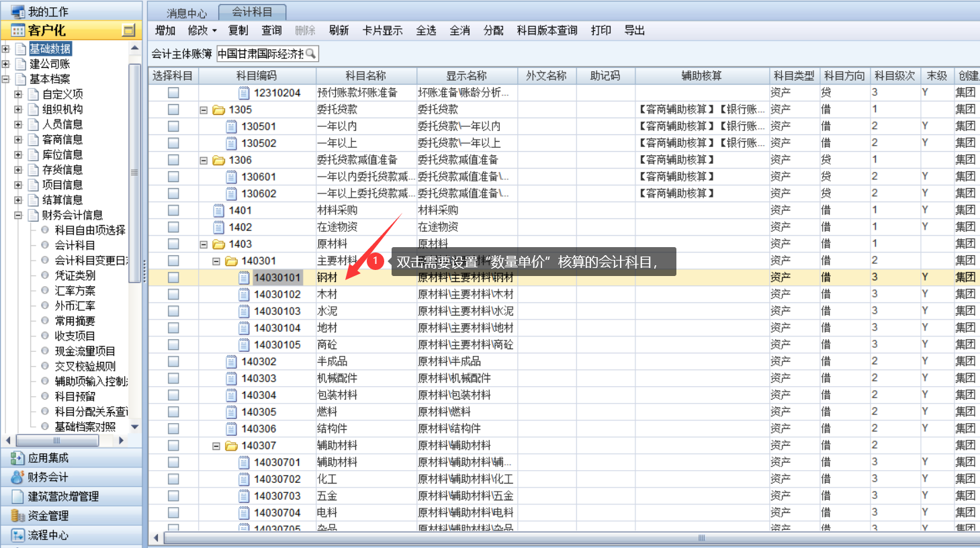Tick the checkbox for row 130502
980x548 pixels.
pyautogui.click(x=173, y=143)
